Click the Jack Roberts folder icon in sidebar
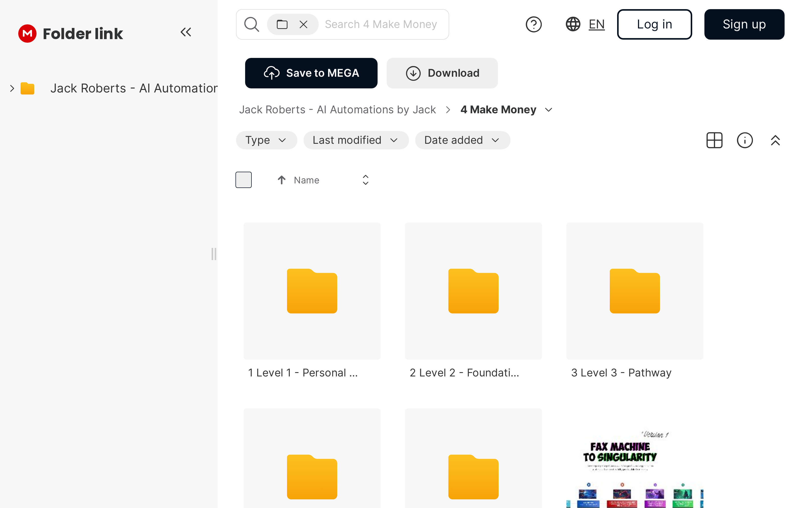This screenshot has height=508, width=812. [27, 88]
